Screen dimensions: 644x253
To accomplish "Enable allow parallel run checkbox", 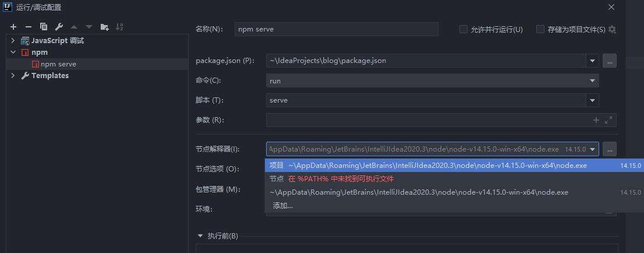I will [463, 29].
